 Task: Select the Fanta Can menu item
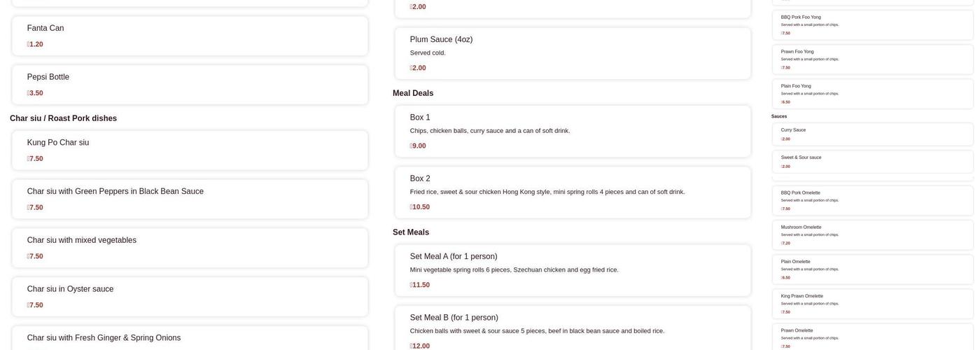[x=190, y=36]
